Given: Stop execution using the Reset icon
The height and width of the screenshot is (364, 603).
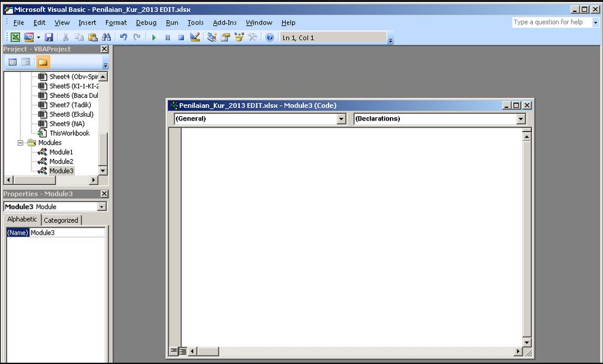Looking at the screenshot, I should click(x=181, y=37).
